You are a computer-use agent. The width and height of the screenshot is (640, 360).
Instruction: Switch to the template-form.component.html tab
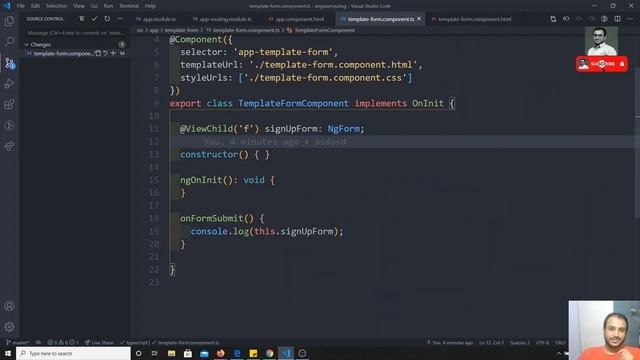tap(474, 19)
